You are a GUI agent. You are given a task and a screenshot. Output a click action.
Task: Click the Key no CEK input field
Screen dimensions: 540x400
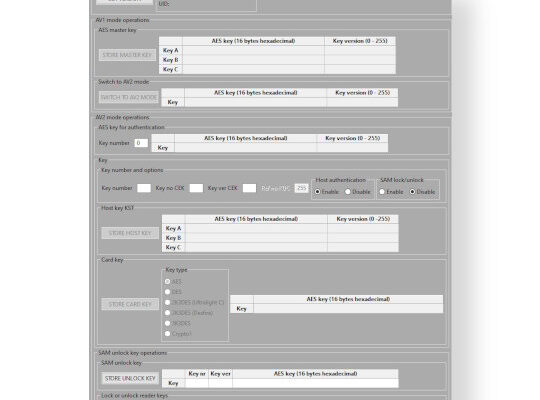[196, 188]
